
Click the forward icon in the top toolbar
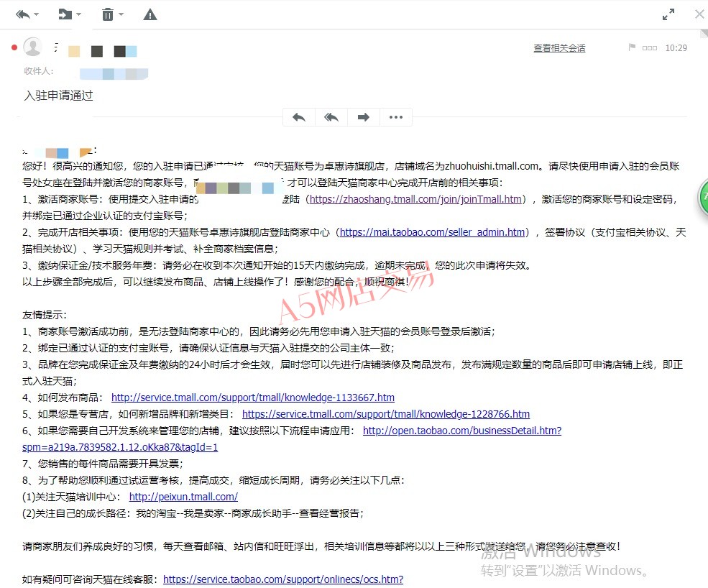click(x=65, y=15)
